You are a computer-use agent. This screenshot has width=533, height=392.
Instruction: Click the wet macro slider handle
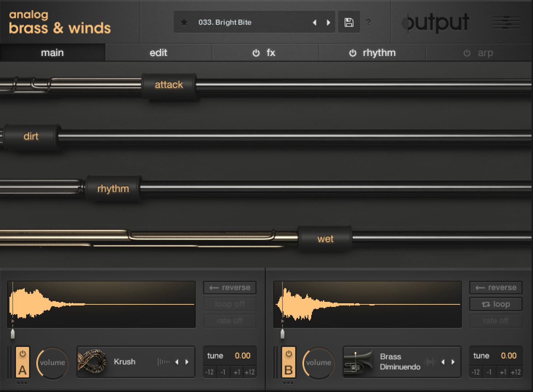tap(325, 239)
